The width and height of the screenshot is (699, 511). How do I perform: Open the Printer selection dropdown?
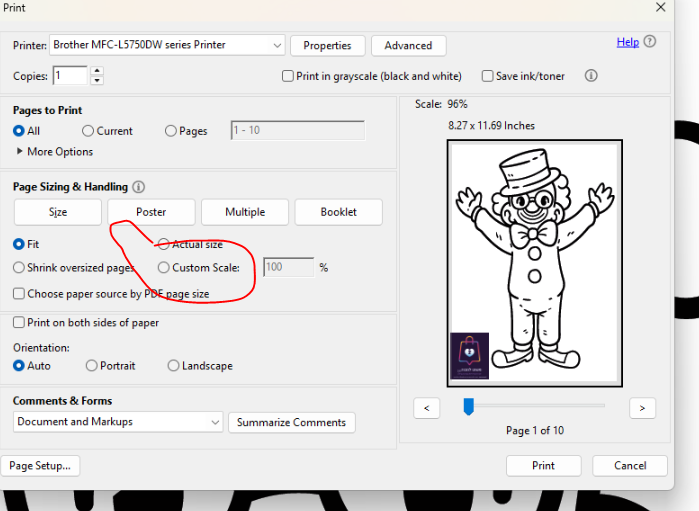point(167,45)
